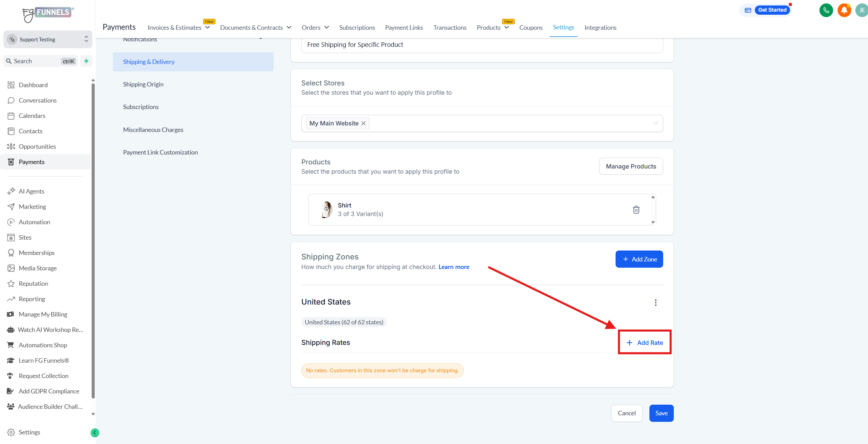This screenshot has width=868, height=444.
Task: Click the green lightning quick actions icon
Action: [x=87, y=61]
